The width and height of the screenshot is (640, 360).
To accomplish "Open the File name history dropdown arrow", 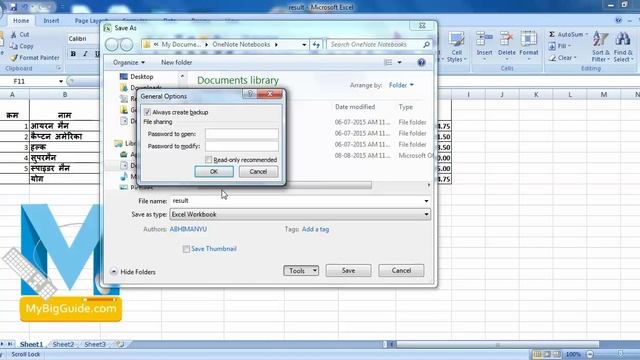I will tap(426, 201).
